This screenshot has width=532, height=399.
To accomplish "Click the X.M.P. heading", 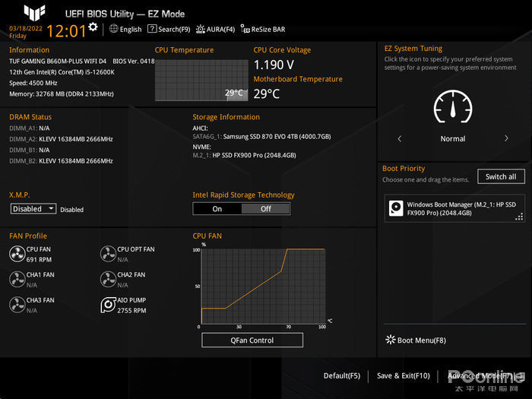I will [20, 195].
